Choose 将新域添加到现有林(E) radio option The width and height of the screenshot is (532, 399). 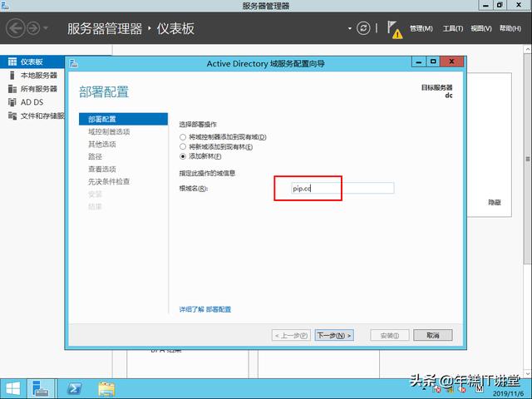[x=183, y=146]
